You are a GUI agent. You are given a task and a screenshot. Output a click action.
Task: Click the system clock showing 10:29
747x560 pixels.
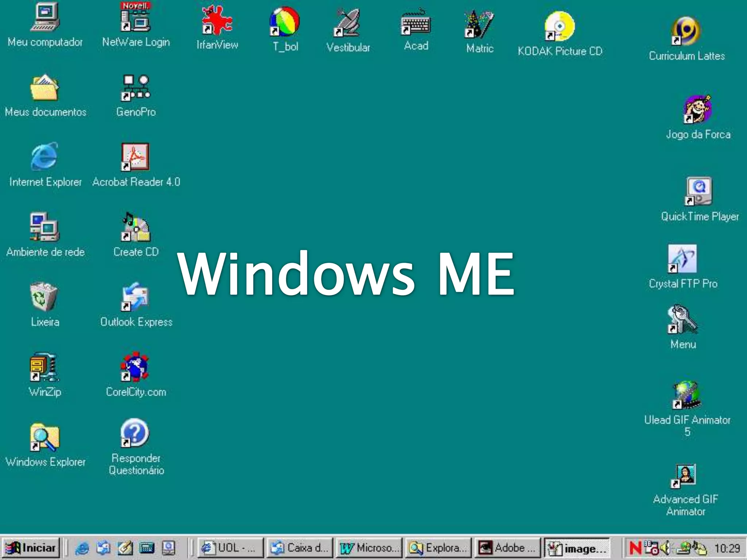tap(727, 548)
